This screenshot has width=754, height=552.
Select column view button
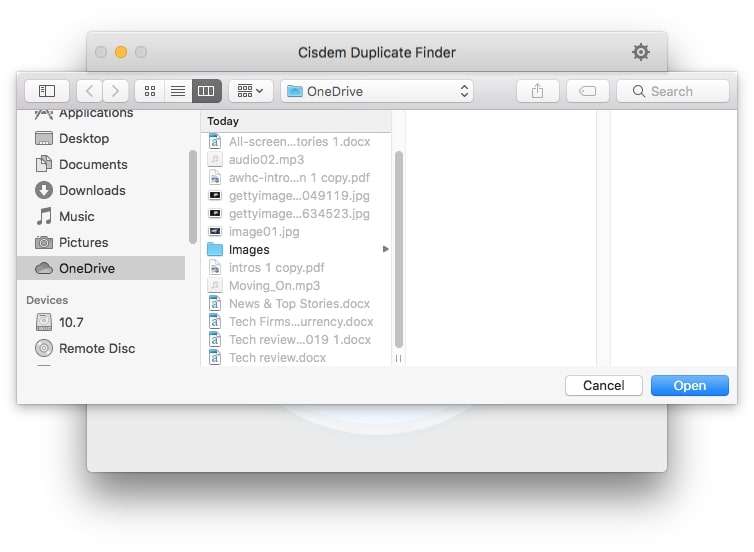[x=206, y=91]
